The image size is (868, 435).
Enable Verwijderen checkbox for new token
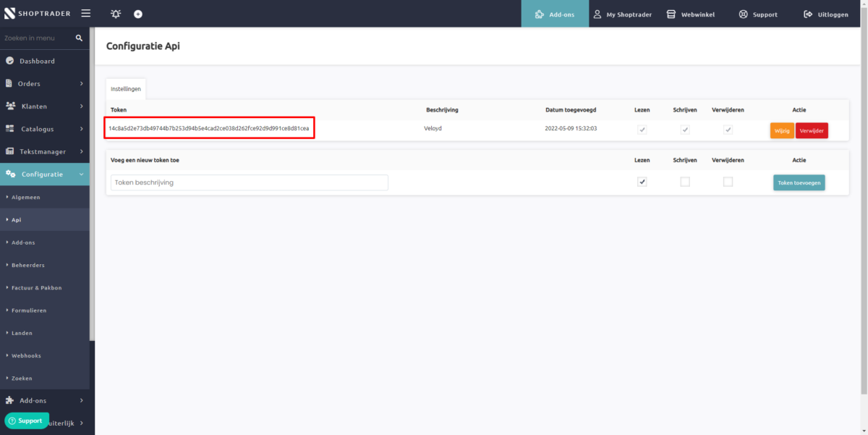click(728, 182)
